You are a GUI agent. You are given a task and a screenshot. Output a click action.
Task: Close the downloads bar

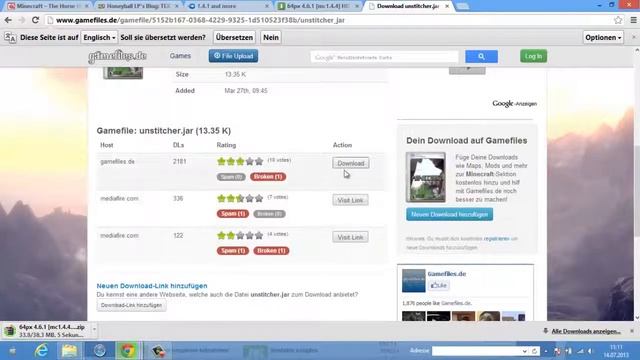pyautogui.click(x=632, y=331)
